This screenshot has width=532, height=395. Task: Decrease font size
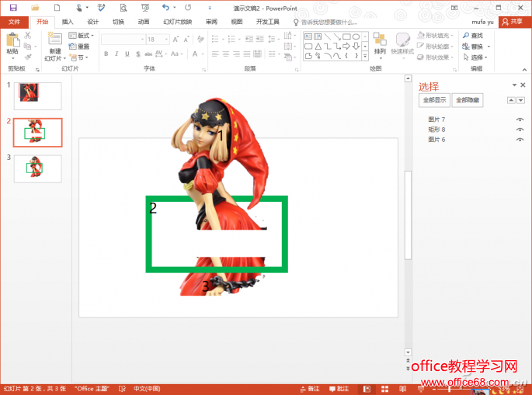(x=186, y=40)
